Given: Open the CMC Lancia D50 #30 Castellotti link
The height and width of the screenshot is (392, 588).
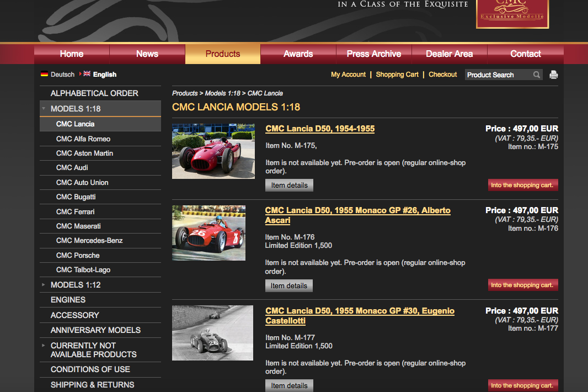Looking at the screenshot, I should (359, 316).
